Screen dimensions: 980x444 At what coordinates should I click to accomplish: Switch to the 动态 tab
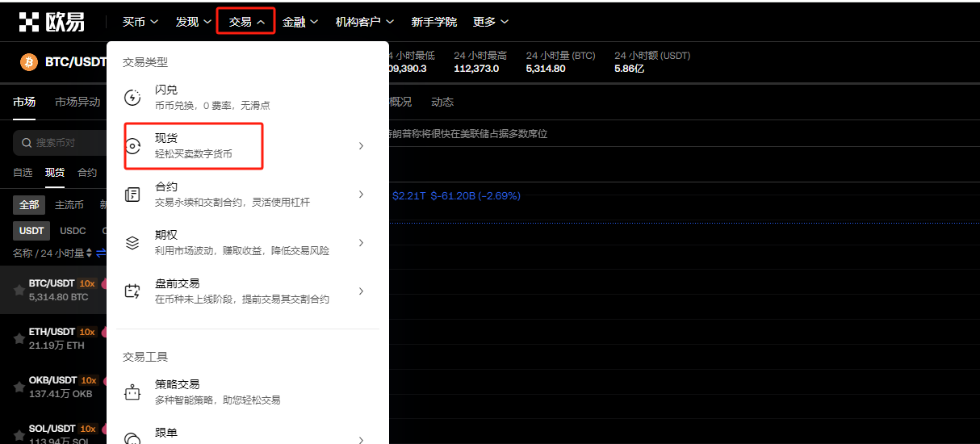442,102
